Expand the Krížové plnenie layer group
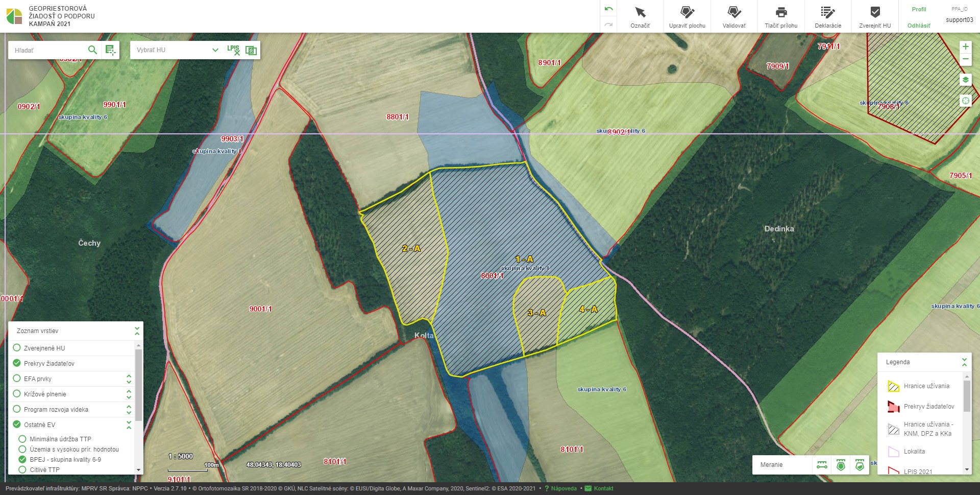The image size is (980, 495). 129,394
